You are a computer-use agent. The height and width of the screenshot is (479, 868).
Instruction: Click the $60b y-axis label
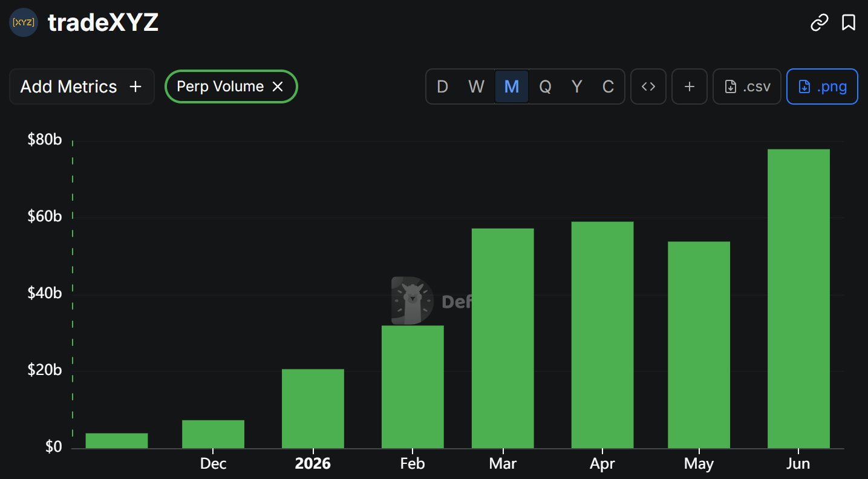(45, 217)
